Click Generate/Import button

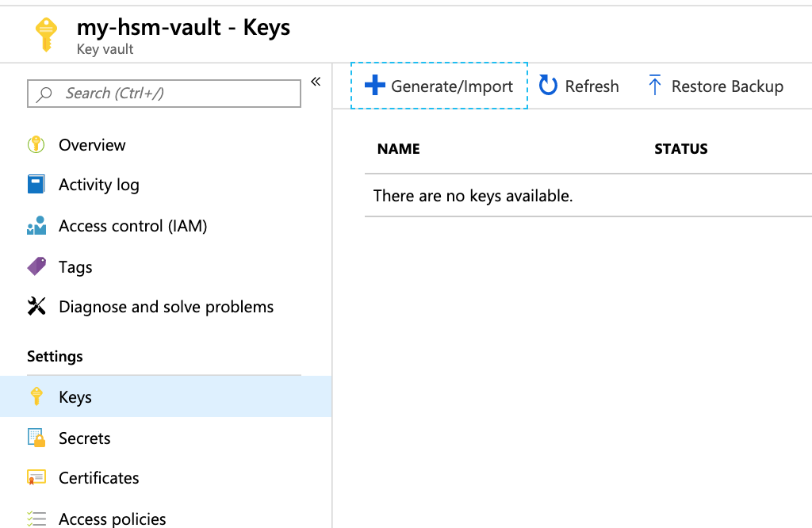point(439,86)
